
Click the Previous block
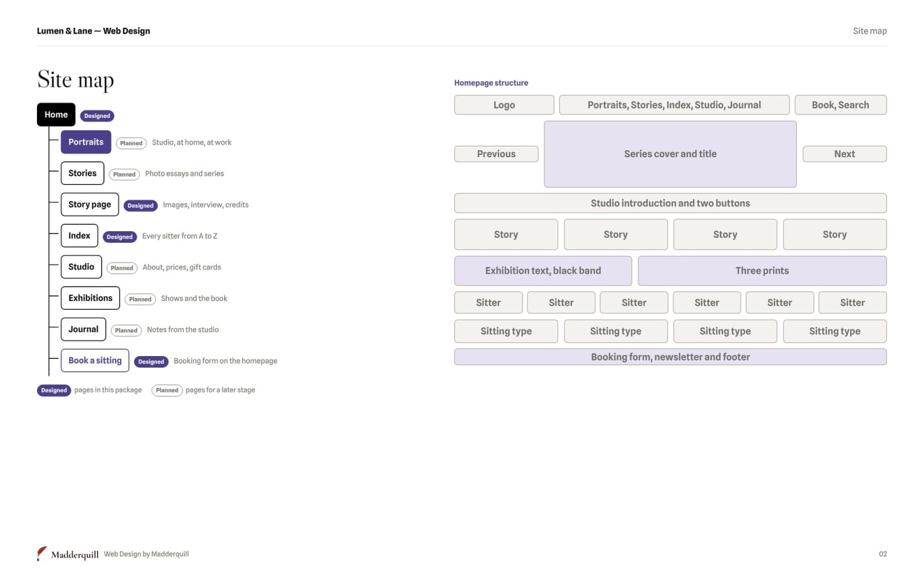point(496,154)
